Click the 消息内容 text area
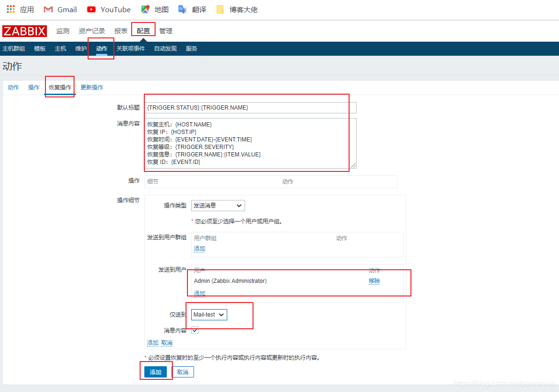559x392 pixels. point(250,143)
